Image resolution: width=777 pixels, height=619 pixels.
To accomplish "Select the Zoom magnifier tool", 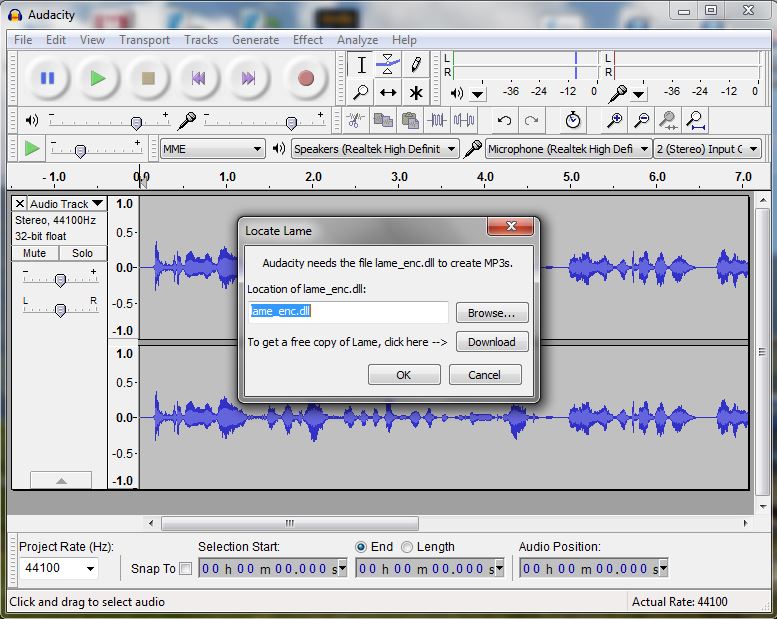I will (x=361, y=92).
